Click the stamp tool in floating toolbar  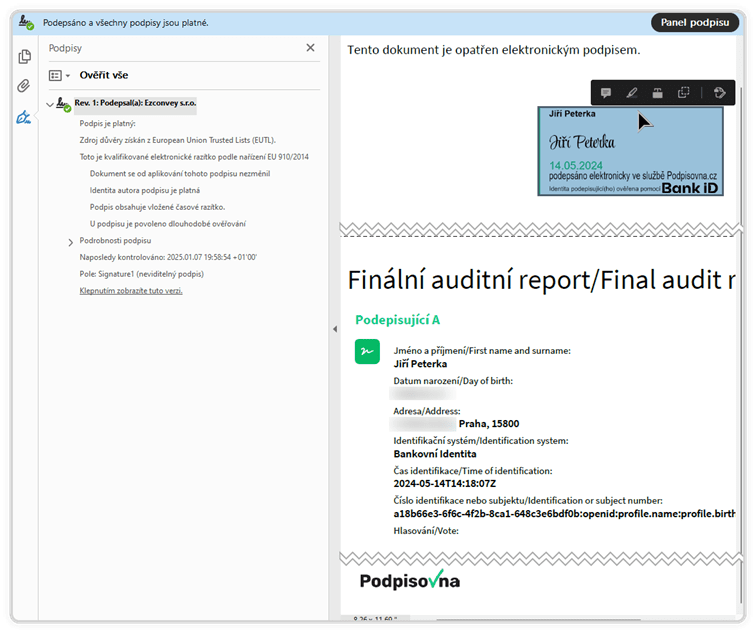[x=658, y=93]
